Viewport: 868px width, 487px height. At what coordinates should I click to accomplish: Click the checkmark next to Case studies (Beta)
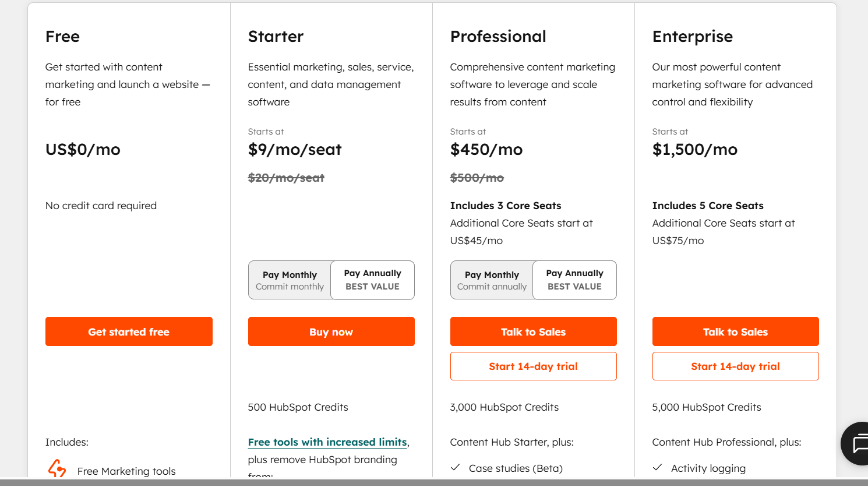coord(456,468)
